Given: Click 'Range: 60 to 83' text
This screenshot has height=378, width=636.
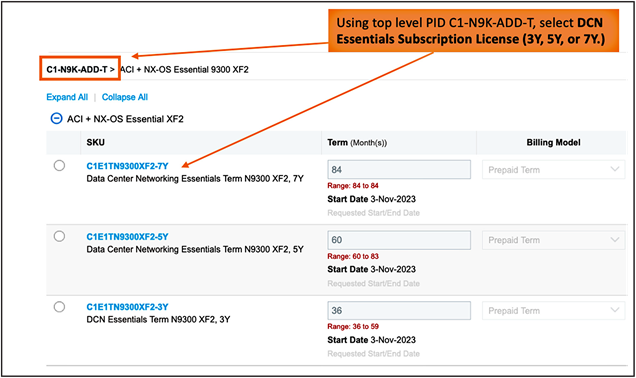Looking at the screenshot, I should click(x=353, y=256).
